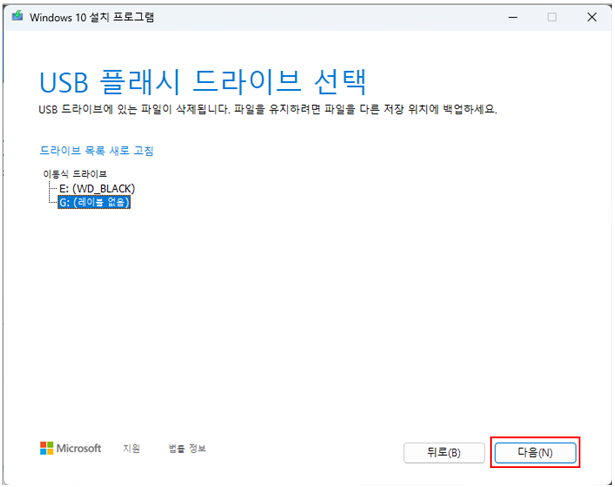Click the 이동식 드라이브 tree root

pos(75,174)
